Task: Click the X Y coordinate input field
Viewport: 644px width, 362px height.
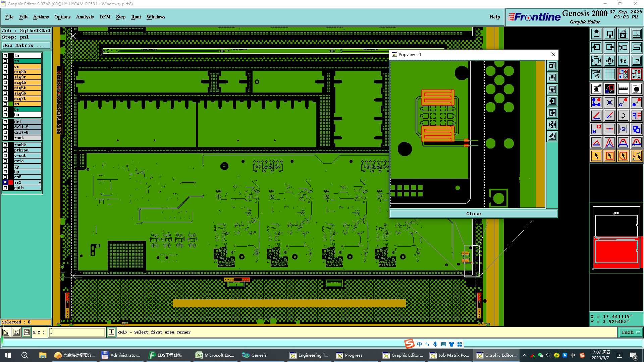Action: point(77,332)
